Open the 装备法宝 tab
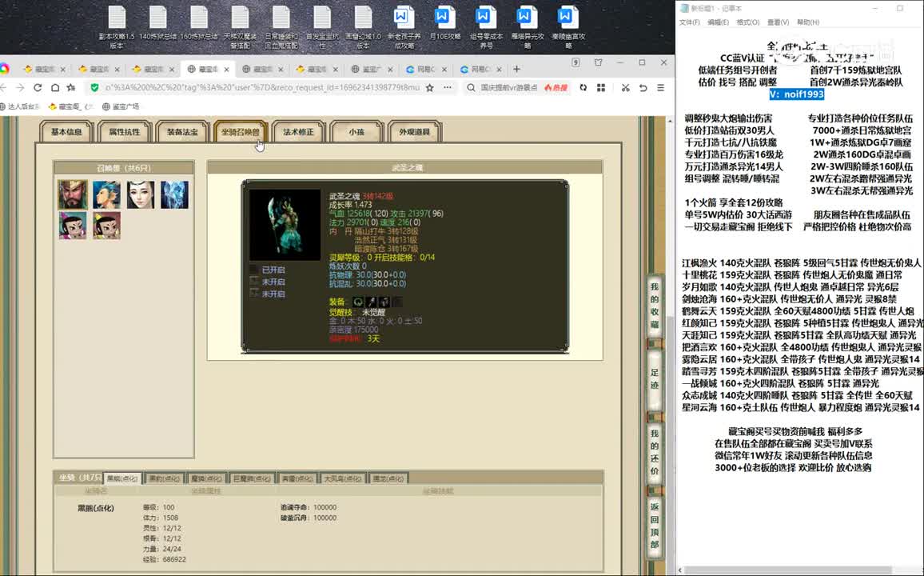The height and width of the screenshot is (576, 924). point(182,131)
